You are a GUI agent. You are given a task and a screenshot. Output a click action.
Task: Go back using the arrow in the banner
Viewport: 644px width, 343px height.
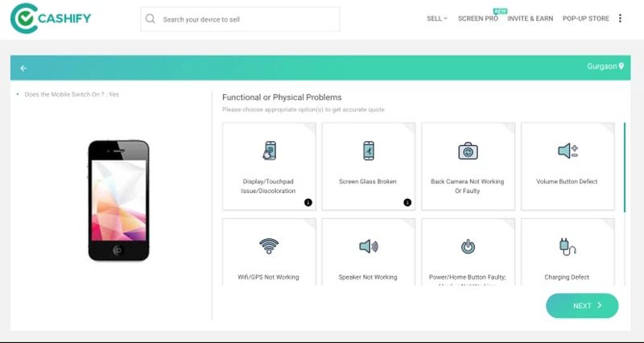(x=23, y=68)
